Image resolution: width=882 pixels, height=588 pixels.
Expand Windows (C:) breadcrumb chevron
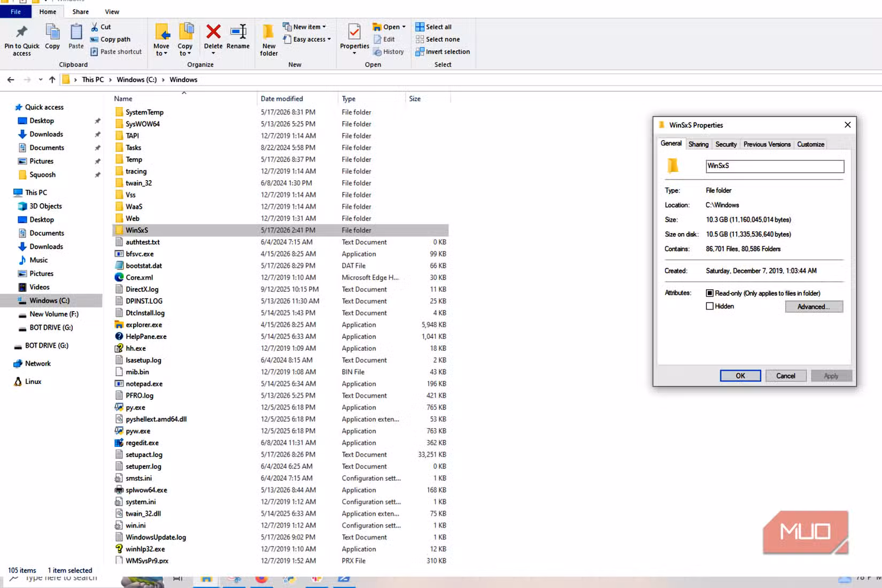[x=163, y=80]
